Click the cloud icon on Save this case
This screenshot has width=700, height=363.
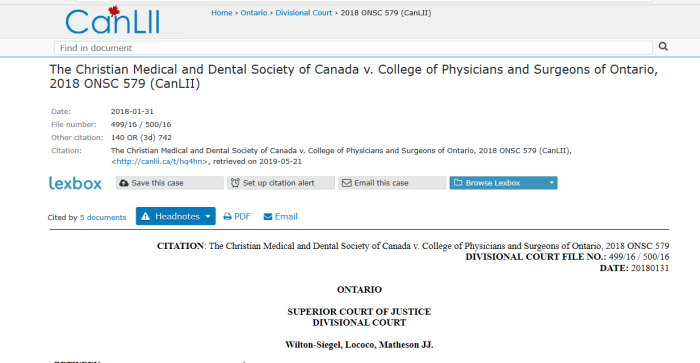[124, 183]
